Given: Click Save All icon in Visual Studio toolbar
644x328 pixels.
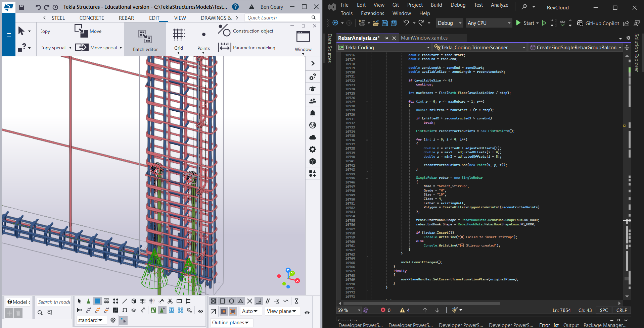Looking at the screenshot, I should point(394,23).
